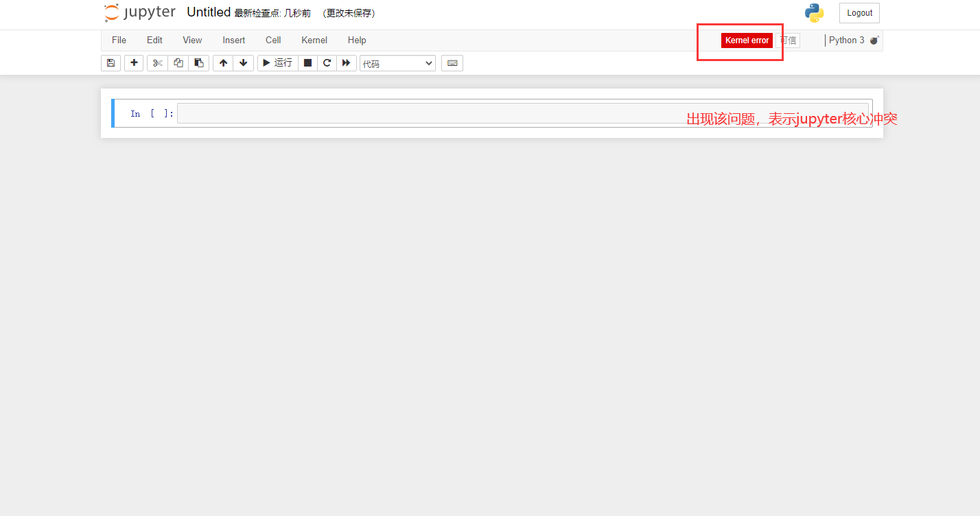This screenshot has width=980, height=516.
Task: Move selected cell up arrow
Action: click(223, 63)
